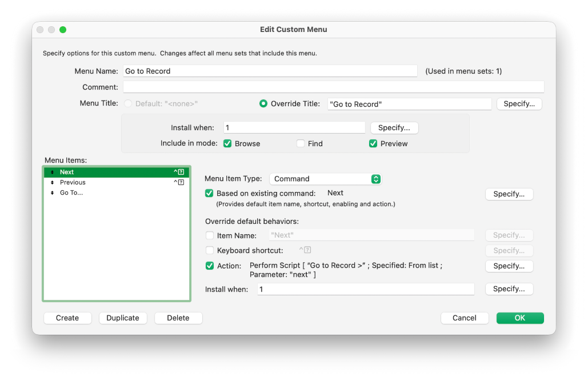The image size is (588, 377).
Task: Click the drag handle next to Previous
Action: pos(52,182)
